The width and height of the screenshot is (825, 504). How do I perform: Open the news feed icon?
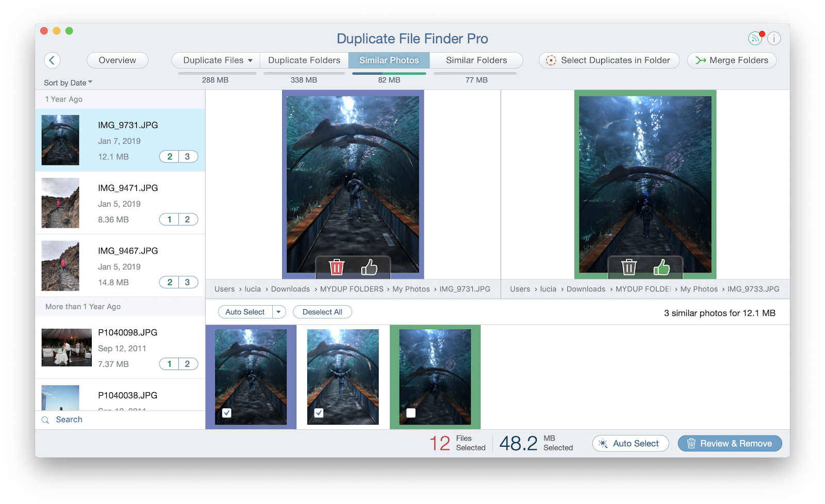tap(755, 38)
